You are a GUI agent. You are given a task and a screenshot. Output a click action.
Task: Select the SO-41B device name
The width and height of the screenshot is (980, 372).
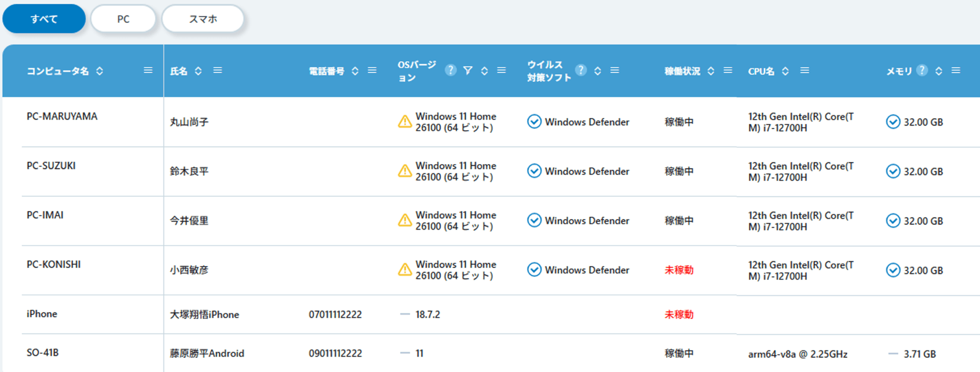[43, 353]
